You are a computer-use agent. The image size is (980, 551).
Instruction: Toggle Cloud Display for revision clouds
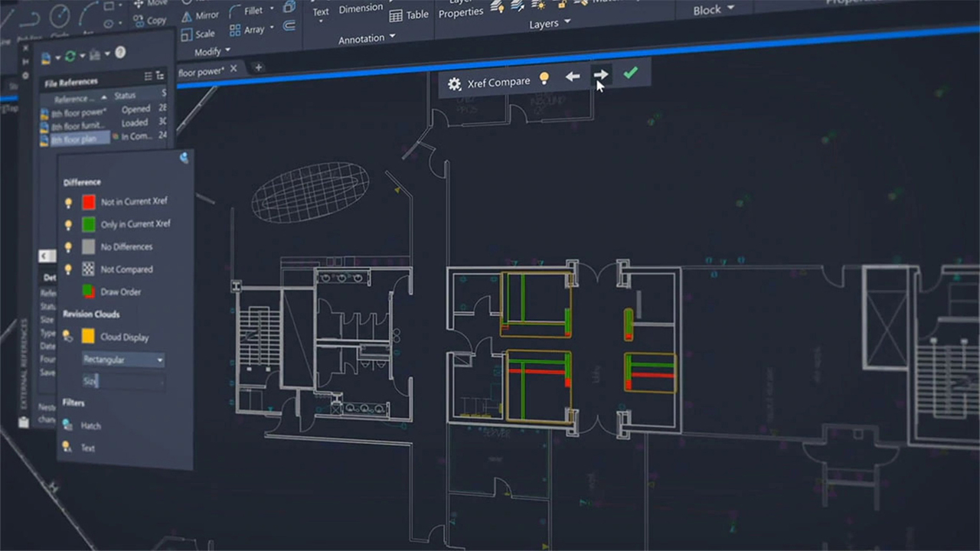(68, 337)
